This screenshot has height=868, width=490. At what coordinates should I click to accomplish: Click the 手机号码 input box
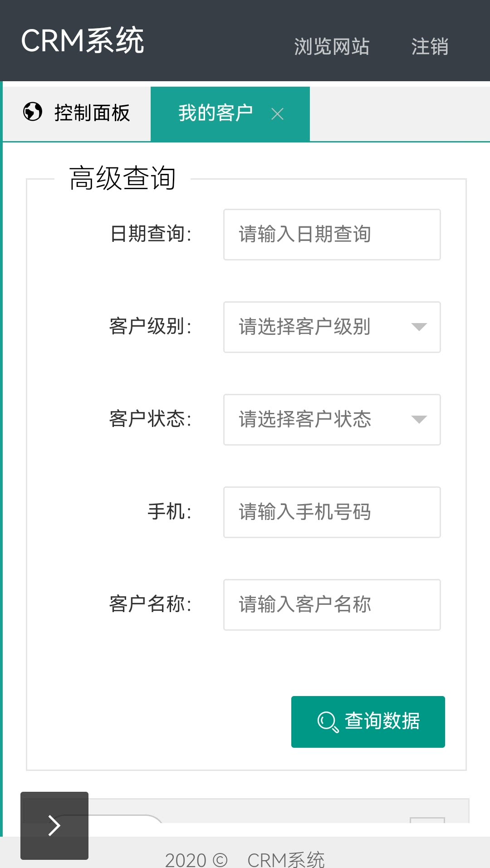[x=332, y=512]
